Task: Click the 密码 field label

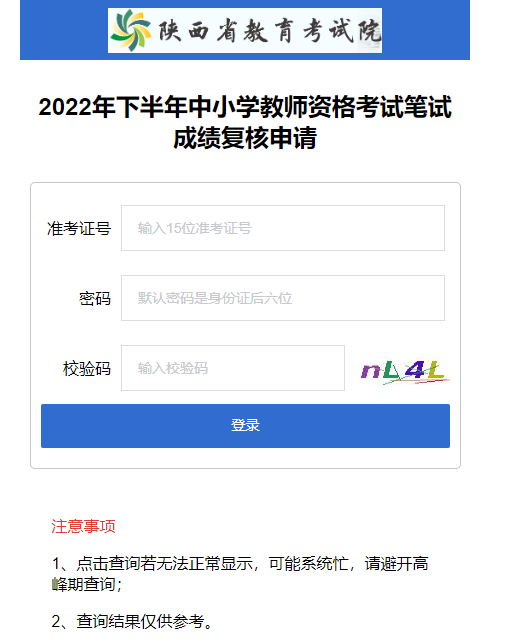Action: pyautogui.click(x=95, y=298)
